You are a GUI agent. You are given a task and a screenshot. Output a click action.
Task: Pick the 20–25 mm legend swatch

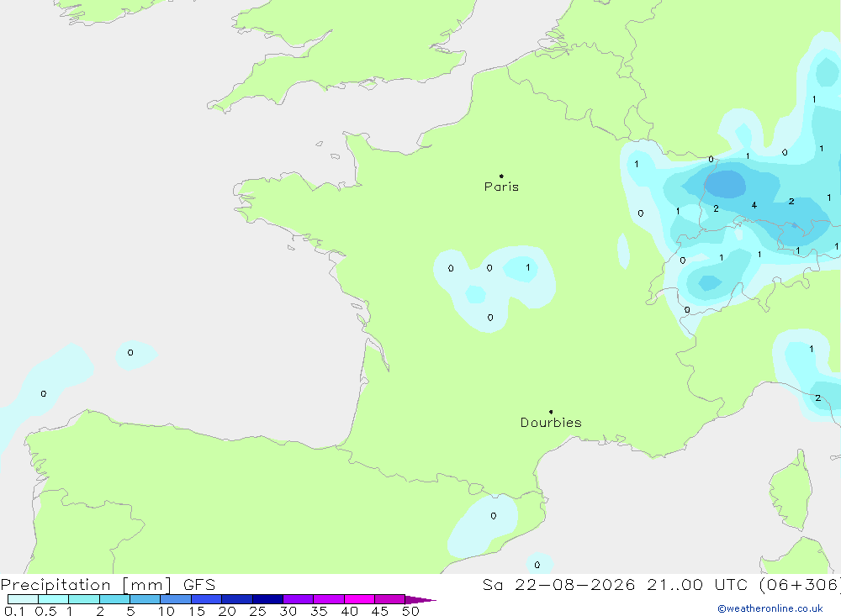click(237, 599)
